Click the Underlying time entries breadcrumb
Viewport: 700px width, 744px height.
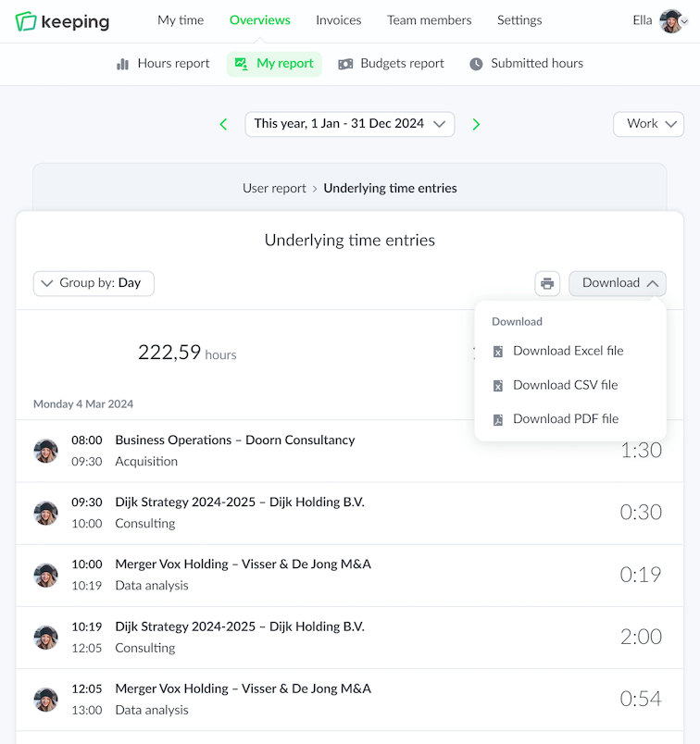coord(390,189)
